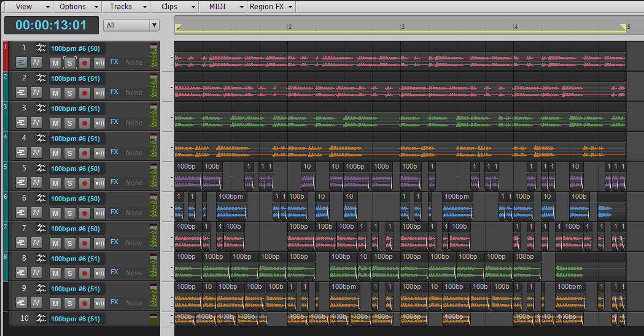Viewport: 644px width, 336px height.
Task: Toggle input echo on track 5
Action: [x=99, y=183]
